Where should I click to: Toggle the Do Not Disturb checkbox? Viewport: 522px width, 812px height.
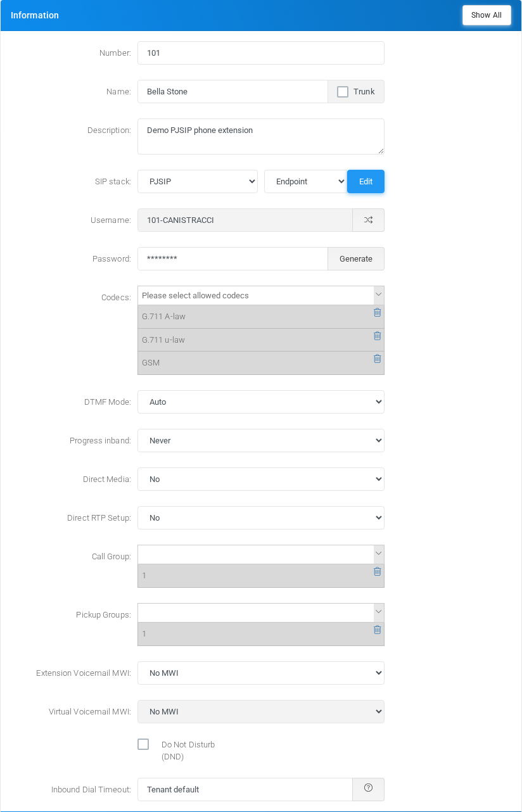[143, 744]
